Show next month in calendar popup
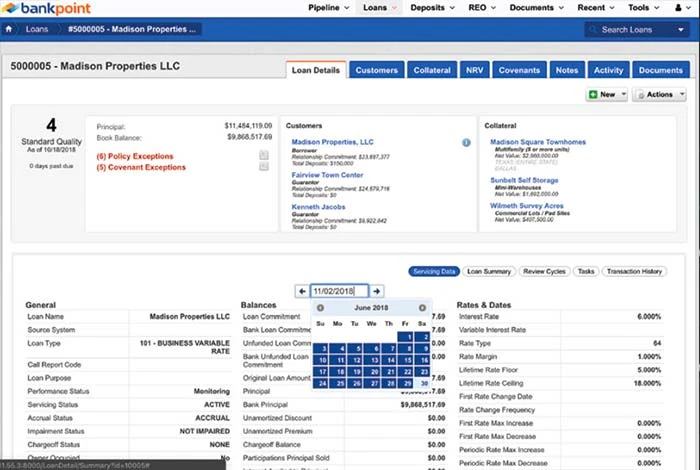The width and height of the screenshot is (700, 470). 422,308
